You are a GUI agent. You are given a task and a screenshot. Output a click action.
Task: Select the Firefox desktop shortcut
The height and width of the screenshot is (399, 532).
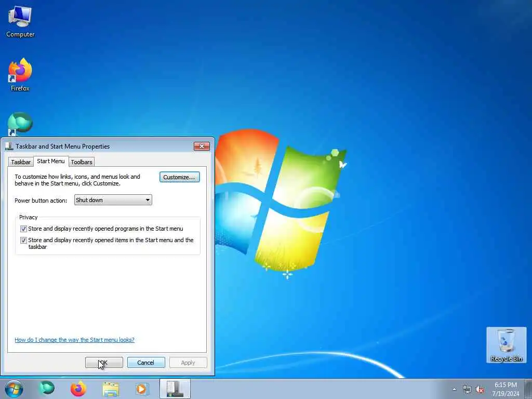pos(20,75)
